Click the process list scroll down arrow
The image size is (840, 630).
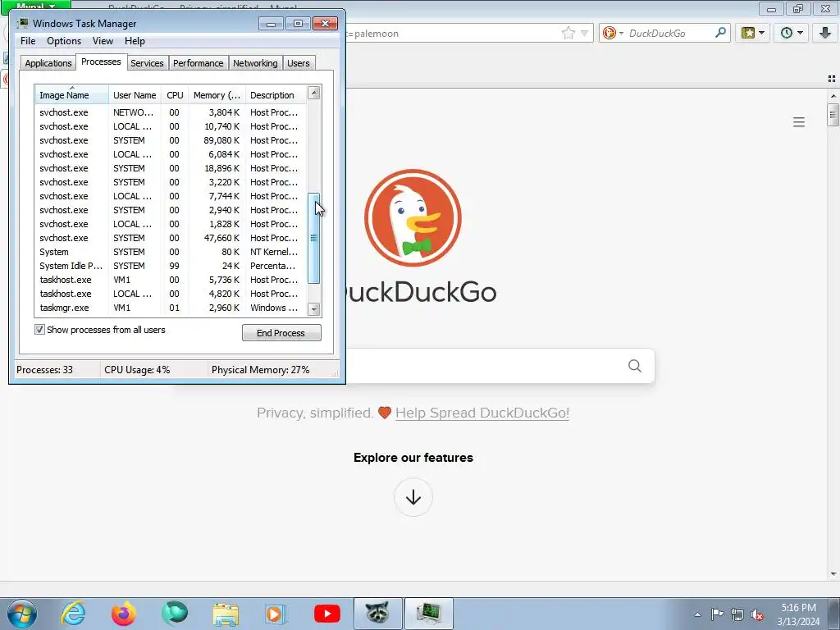coord(314,309)
